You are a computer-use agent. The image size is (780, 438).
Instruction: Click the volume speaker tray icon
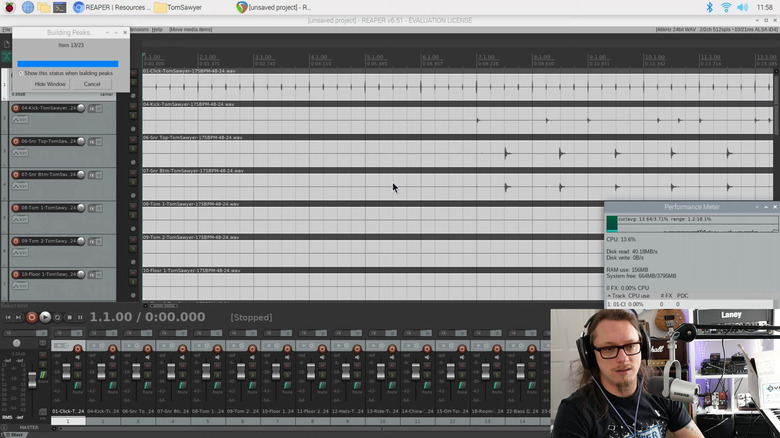point(743,7)
